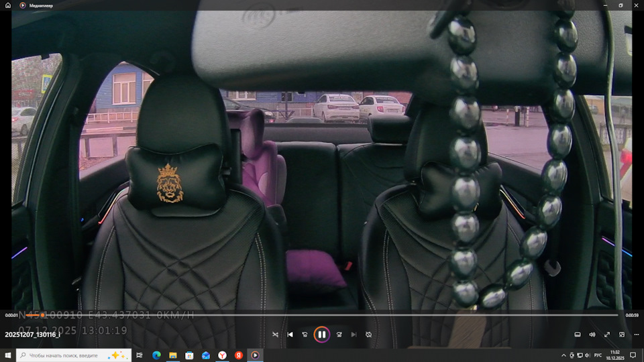The width and height of the screenshot is (644, 362).
Task: Switch the player to full screen
Action: tap(607, 335)
